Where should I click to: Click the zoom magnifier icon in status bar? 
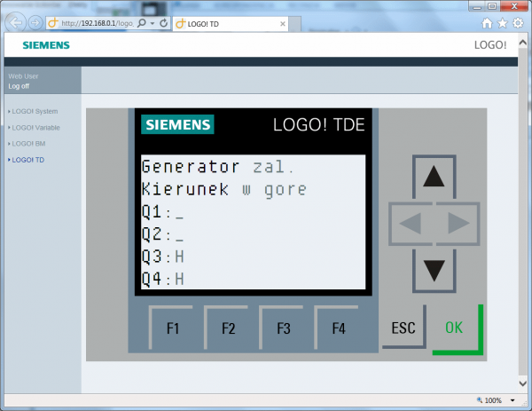click(480, 400)
